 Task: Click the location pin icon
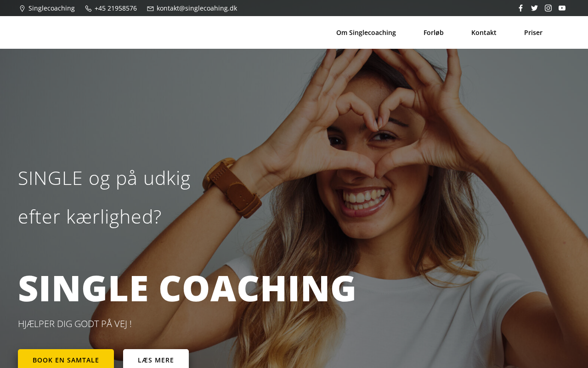click(x=22, y=8)
